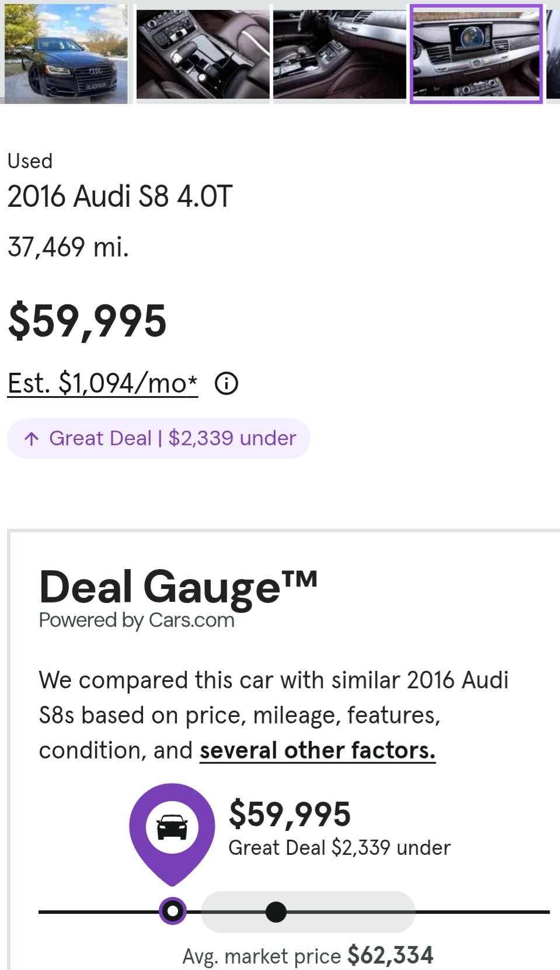The width and height of the screenshot is (560, 970).
Task: Select the purple ring marker on gauge
Action: pyautogui.click(x=172, y=910)
